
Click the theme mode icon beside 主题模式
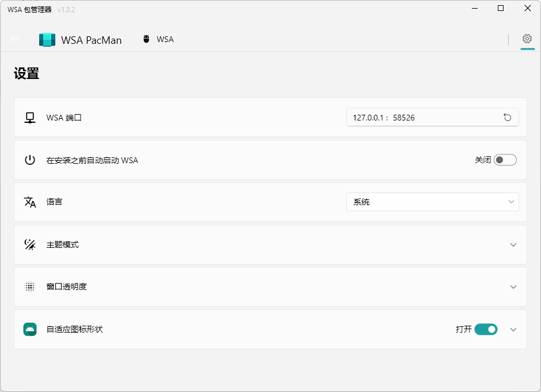[x=30, y=244]
